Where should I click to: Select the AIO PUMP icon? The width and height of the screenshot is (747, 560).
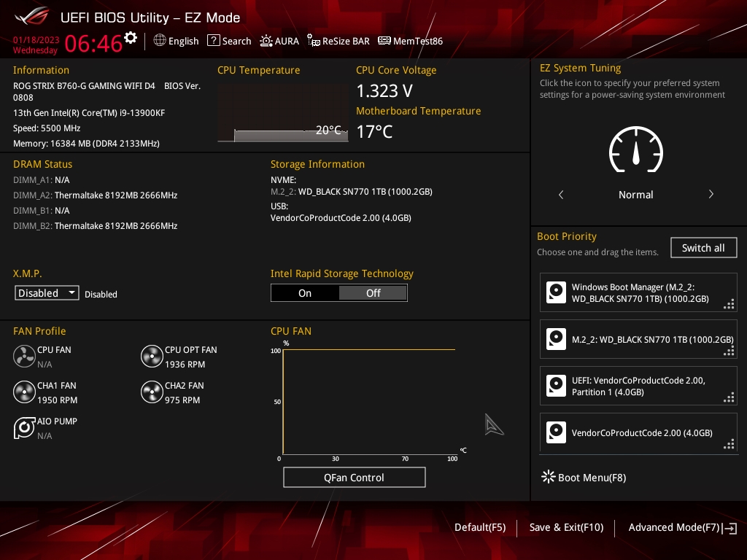24,427
